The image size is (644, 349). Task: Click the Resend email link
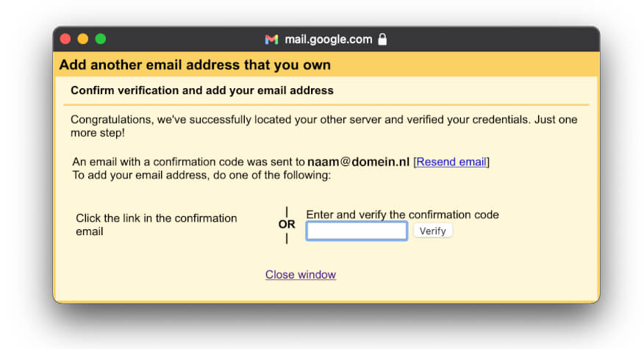[x=451, y=162]
